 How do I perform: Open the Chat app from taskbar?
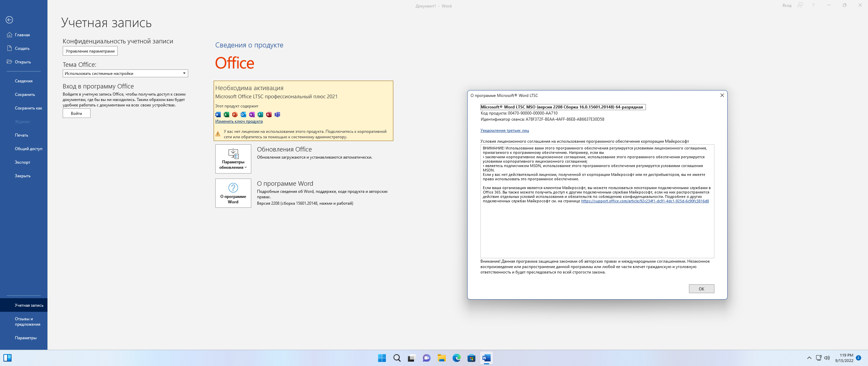point(427,358)
